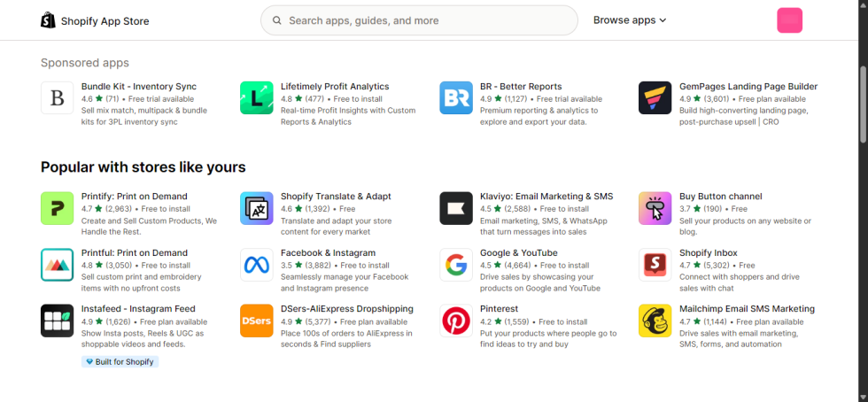The image size is (868, 402).
Task: Select the Lifetimely Profit Analytics icon
Action: coord(257,98)
